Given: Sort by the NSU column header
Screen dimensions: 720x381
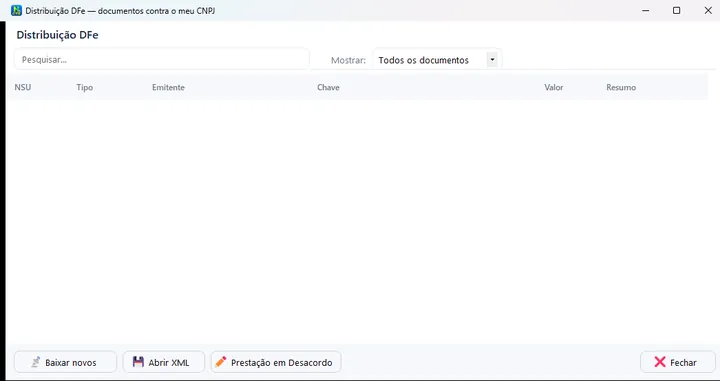Looking at the screenshot, I should click(23, 87).
